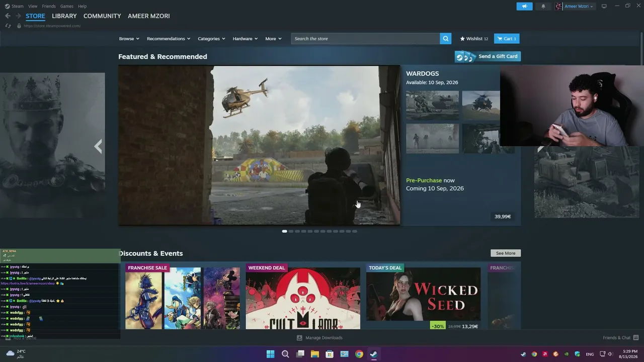Expand the Categories menu
The height and width of the screenshot is (362, 644).
211,39
